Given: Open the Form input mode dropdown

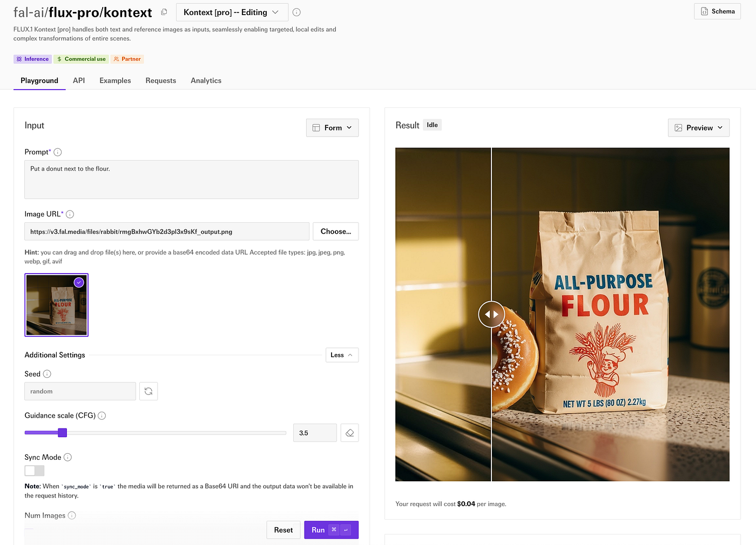Looking at the screenshot, I should click(332, 128).
